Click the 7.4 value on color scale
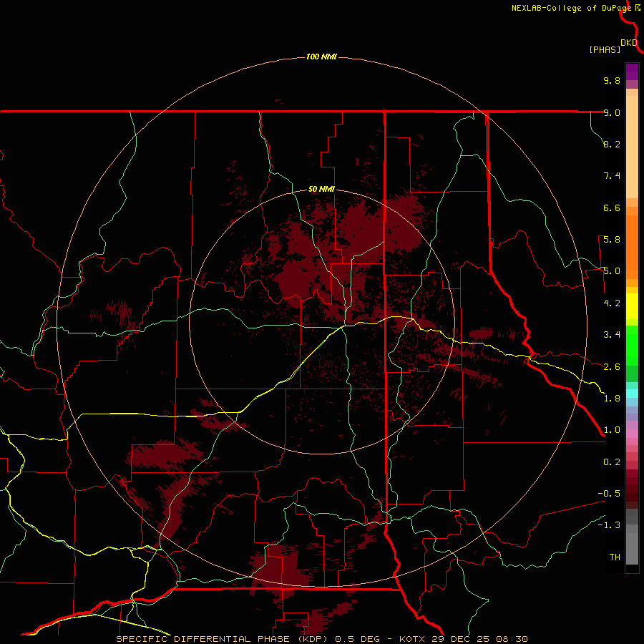 pos(612,176)
